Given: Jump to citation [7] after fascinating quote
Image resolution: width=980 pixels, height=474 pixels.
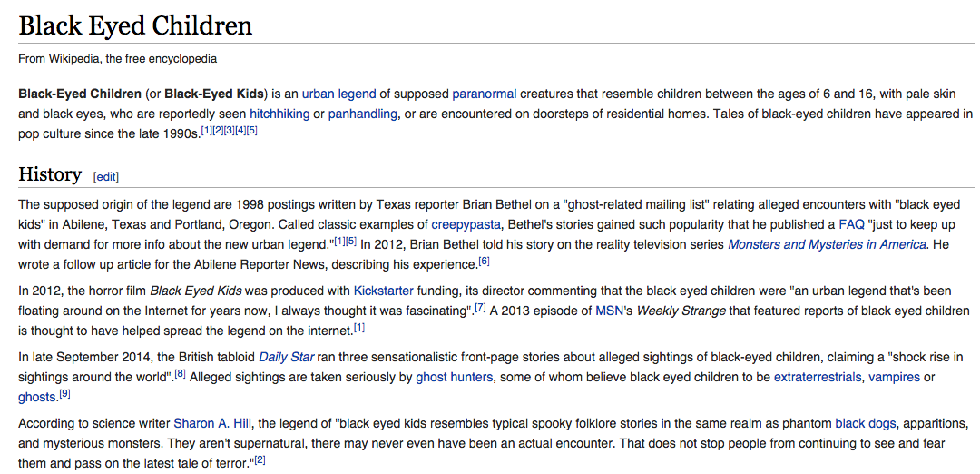Looking at the screenshot, I should click(x=481, y=308).
